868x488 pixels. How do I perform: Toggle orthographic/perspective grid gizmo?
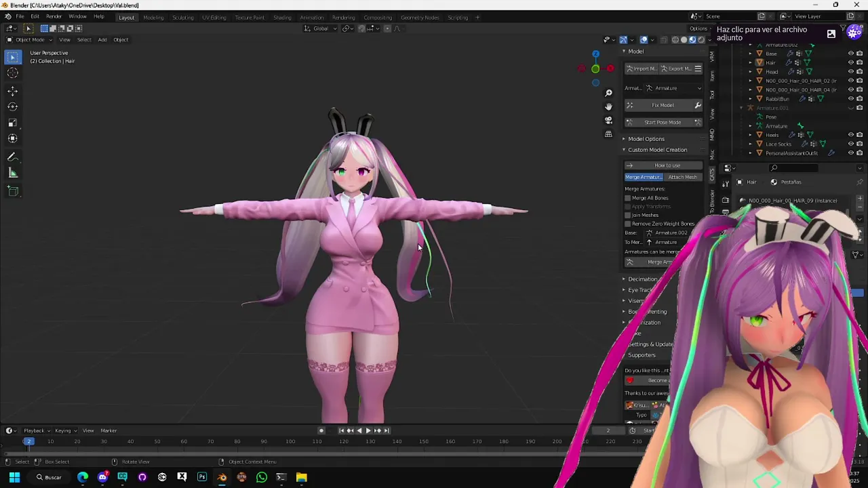click(608, 134)
